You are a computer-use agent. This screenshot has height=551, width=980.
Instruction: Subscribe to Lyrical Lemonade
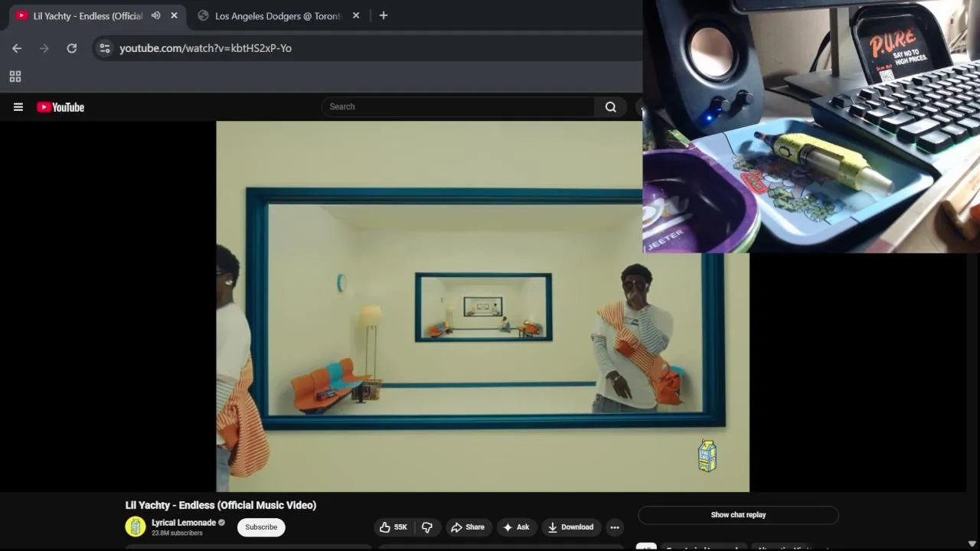(x=261, y=527)
